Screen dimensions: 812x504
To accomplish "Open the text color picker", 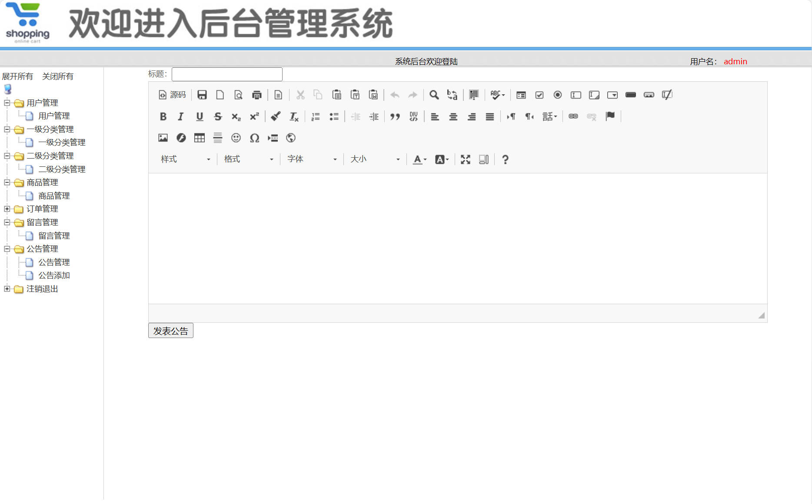I will coord(418,159).
